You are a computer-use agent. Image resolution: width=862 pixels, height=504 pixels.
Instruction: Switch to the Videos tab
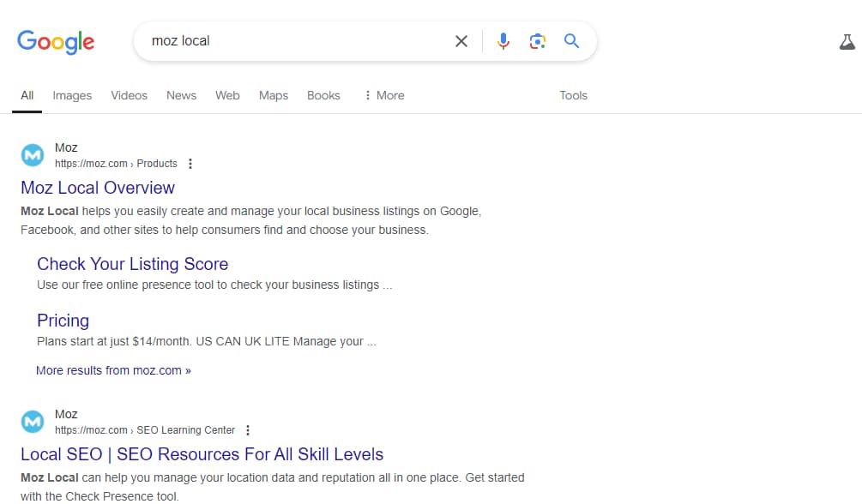(x=129, y=95)
